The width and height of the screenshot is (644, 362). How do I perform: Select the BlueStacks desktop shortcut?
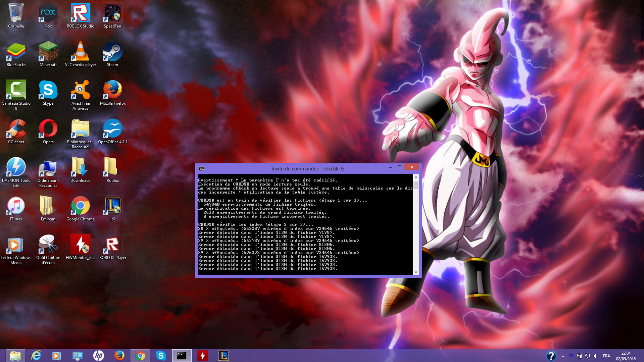[x=16, y=54]
